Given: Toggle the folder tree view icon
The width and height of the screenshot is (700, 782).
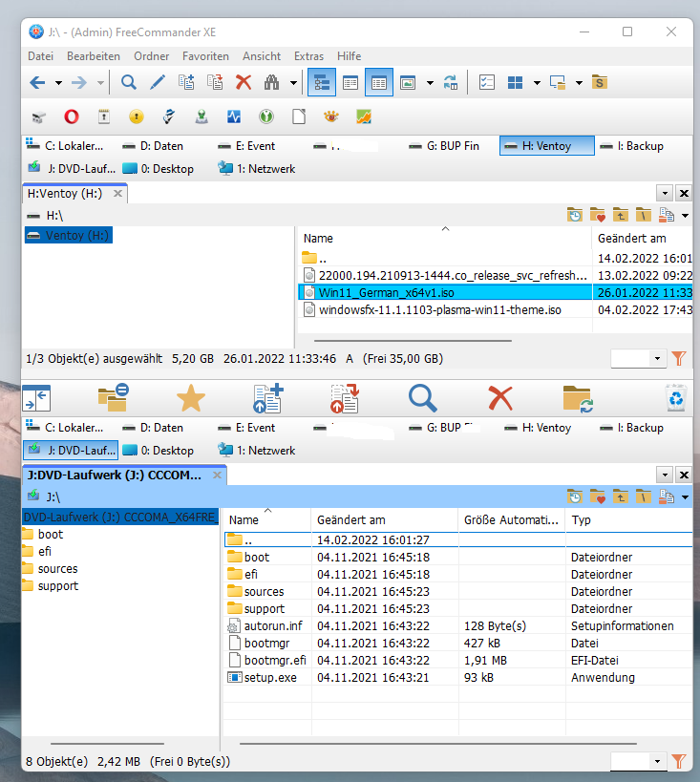Looking at the screenshot, I should click(322, 82).
